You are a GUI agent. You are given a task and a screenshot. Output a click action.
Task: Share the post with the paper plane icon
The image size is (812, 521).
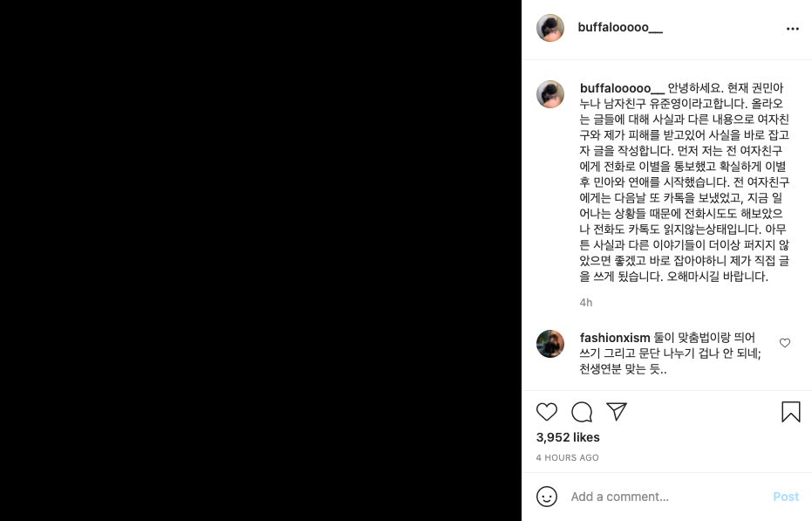[x=617, y=412]
